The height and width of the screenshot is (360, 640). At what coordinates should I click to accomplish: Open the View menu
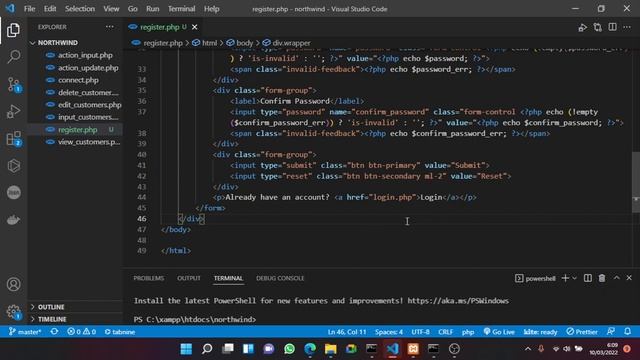[111, 9]
